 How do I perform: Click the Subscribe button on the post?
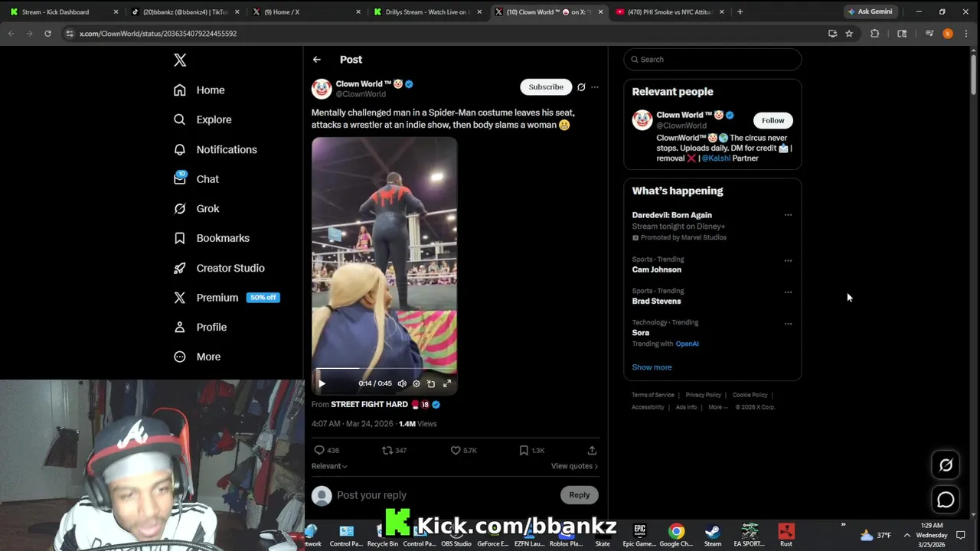click(546, 87)
